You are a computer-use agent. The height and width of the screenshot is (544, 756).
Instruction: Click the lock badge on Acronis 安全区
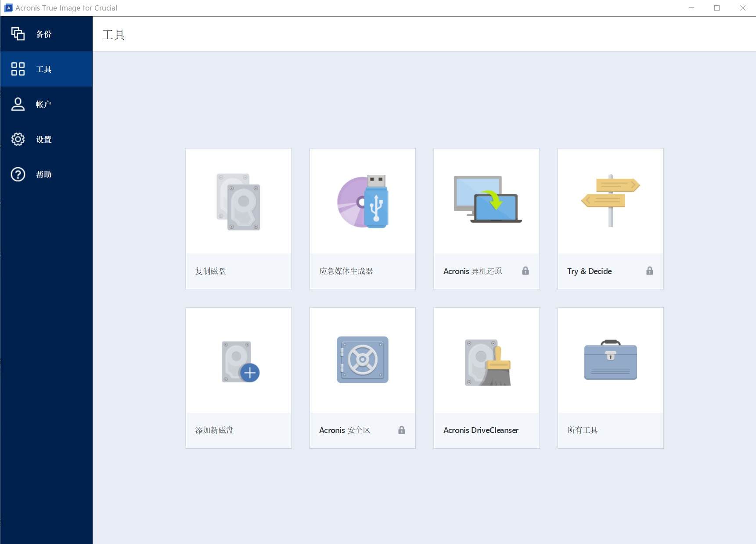coord(401,430)
